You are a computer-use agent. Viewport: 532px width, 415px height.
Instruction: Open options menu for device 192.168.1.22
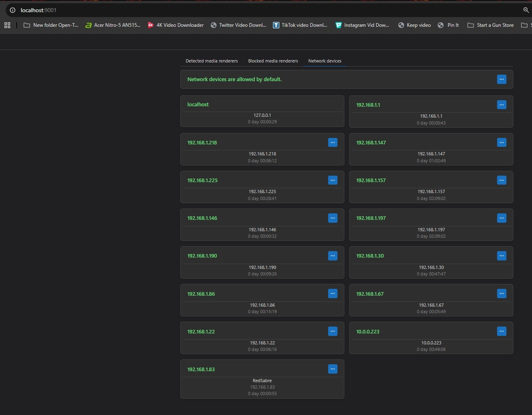click(x=333, y=331)
